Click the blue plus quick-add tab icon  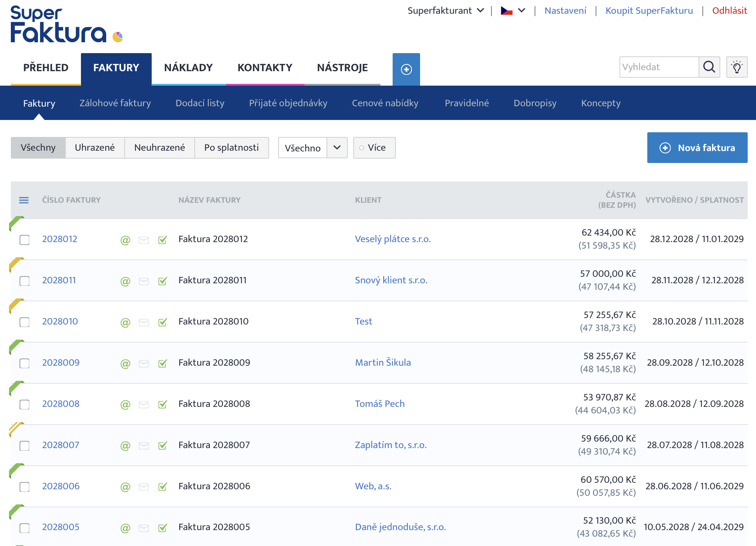tap(406, 69)
